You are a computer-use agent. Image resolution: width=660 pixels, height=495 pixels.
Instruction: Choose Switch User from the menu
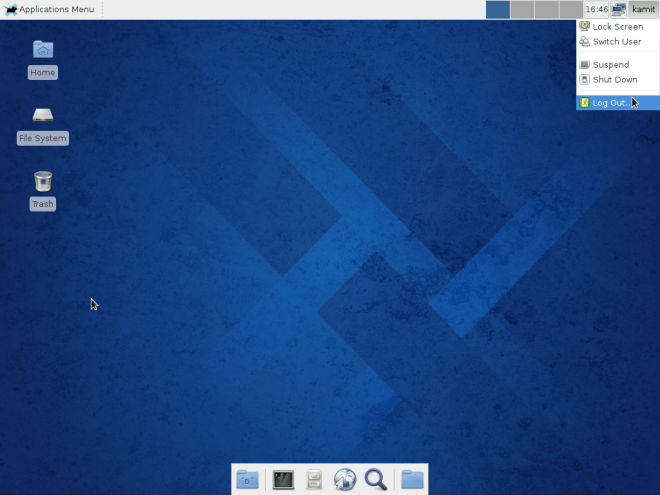point(617,42)
